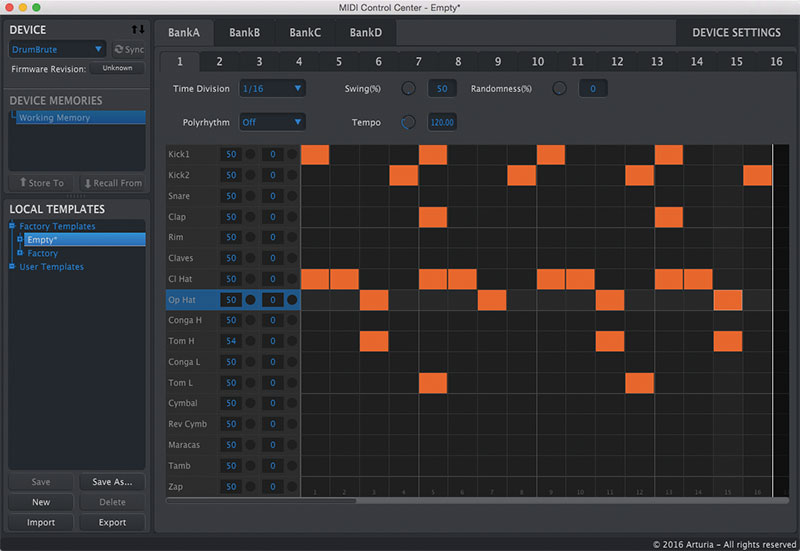The width and height of the screenshot is (800, 551).
Task: Click the Swing value field
Action: point(442,89)
